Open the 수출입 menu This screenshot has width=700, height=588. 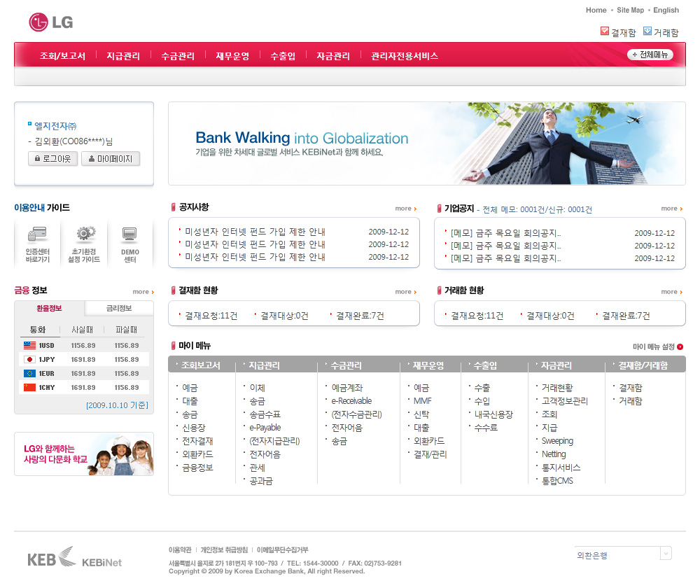[x=283, y=56]
